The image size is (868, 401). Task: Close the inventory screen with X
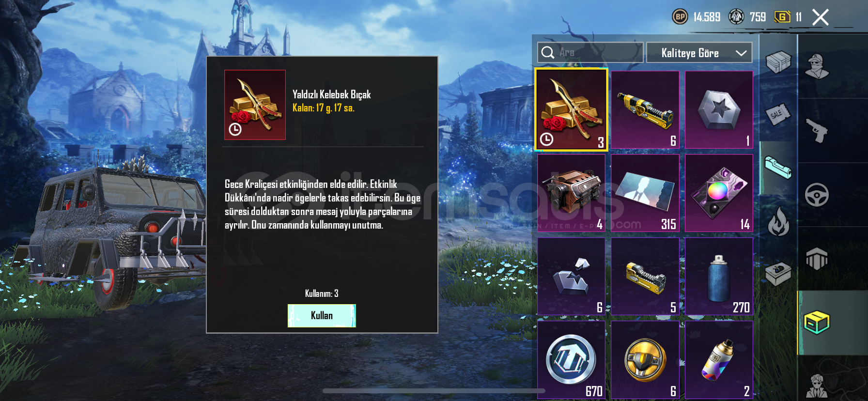click(x=820, y=17)
